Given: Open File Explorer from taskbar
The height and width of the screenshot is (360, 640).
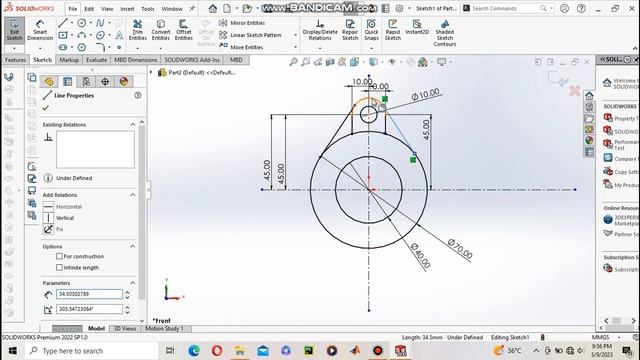Looking at the screenshot, I should click(240, 351).
